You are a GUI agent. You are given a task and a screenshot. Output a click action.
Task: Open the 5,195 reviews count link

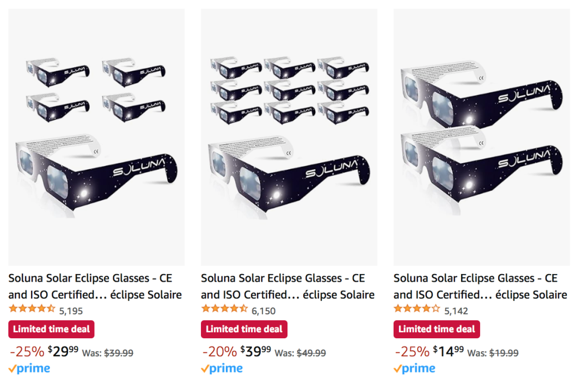click(71, 311)
